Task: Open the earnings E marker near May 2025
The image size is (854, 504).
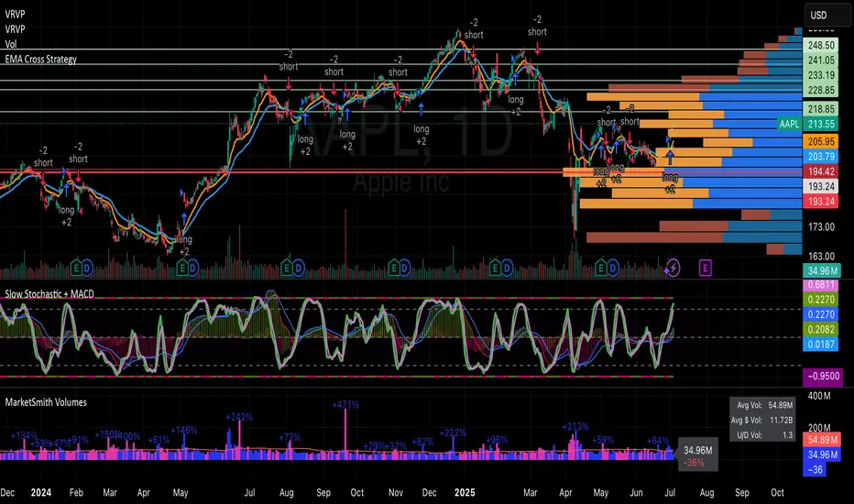Action: (601, 268)
